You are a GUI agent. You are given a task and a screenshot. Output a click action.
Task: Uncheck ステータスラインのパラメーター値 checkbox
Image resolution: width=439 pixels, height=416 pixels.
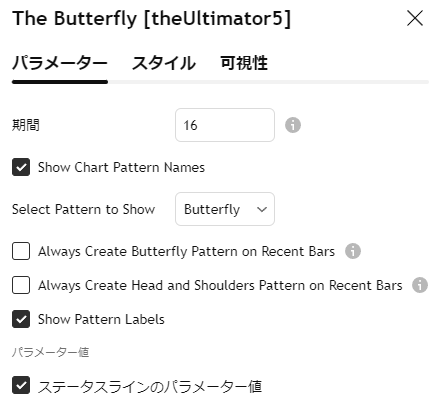(x=21, y=386)
